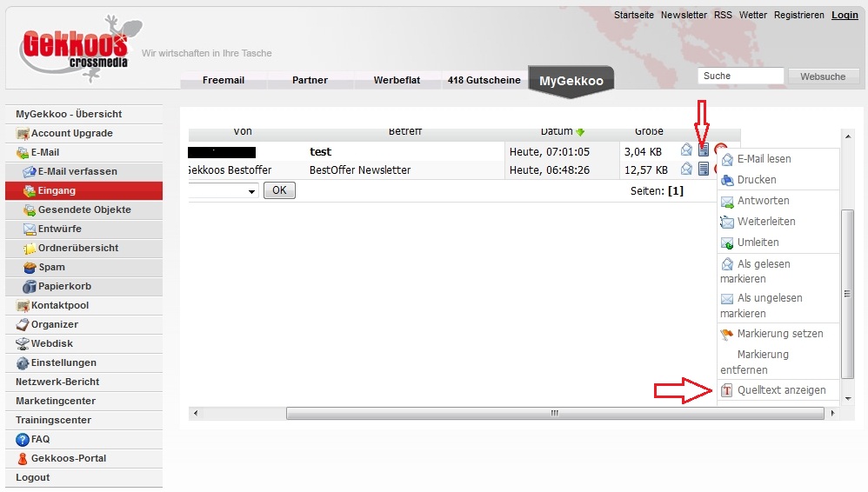Click the horizontal scrollbar right arrow
The height and width of the screenshot is (492, 868).
pos(832,413)
